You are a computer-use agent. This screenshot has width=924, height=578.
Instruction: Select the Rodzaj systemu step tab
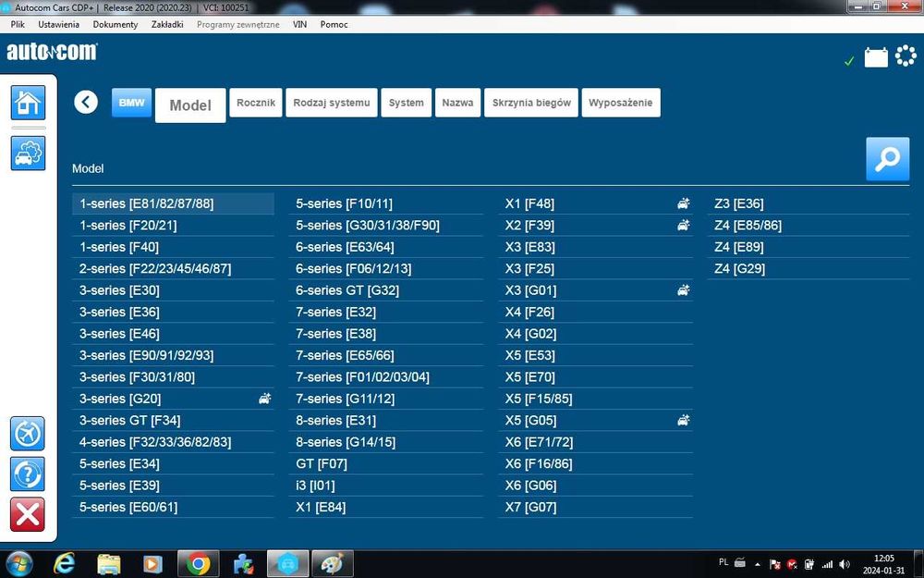[x=332, y=103]
